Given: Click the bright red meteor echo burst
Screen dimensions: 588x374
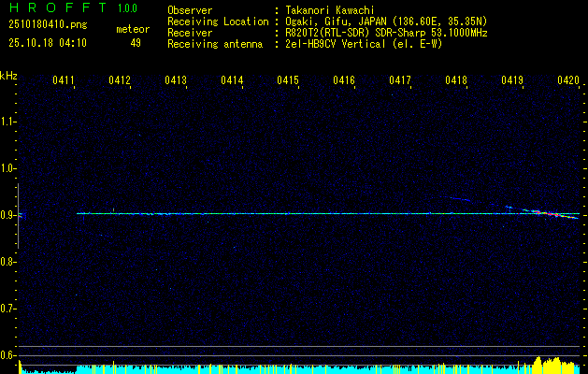Looking at the screenshot, I should [x=550, y=213].
